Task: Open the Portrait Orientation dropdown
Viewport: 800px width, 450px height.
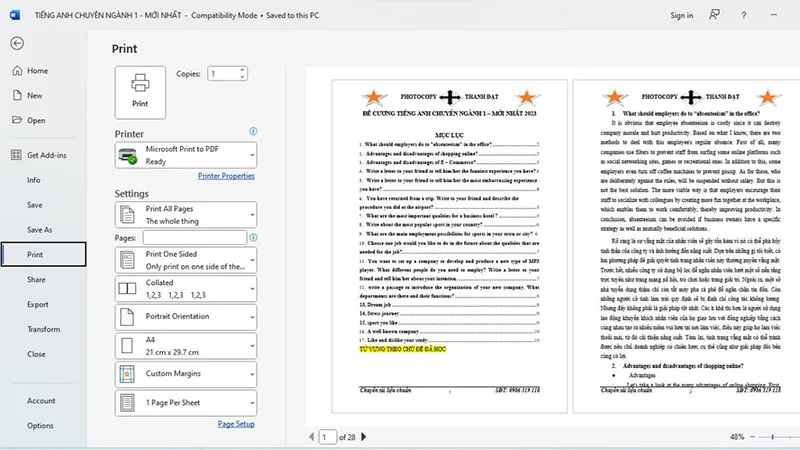Action: point(186,317)
